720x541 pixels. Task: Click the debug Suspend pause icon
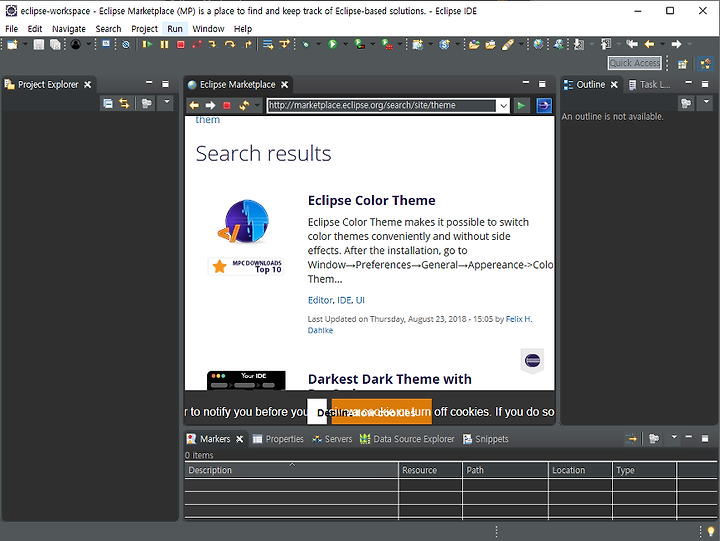click(x=164, y=45)
